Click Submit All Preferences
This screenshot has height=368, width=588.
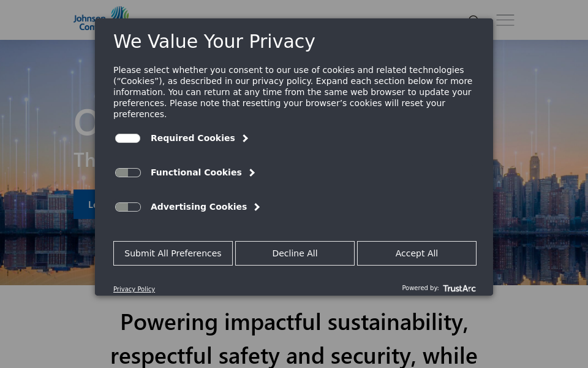(x=173, y=253)
